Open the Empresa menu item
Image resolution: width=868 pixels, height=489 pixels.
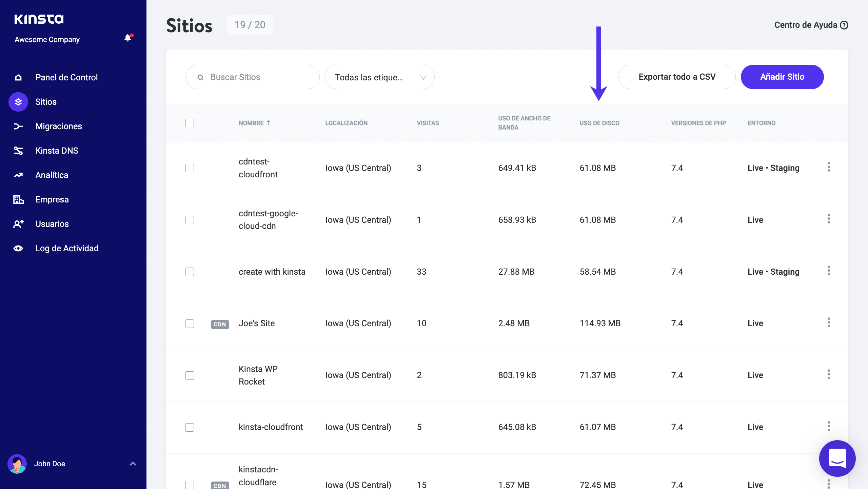point(52,199)
